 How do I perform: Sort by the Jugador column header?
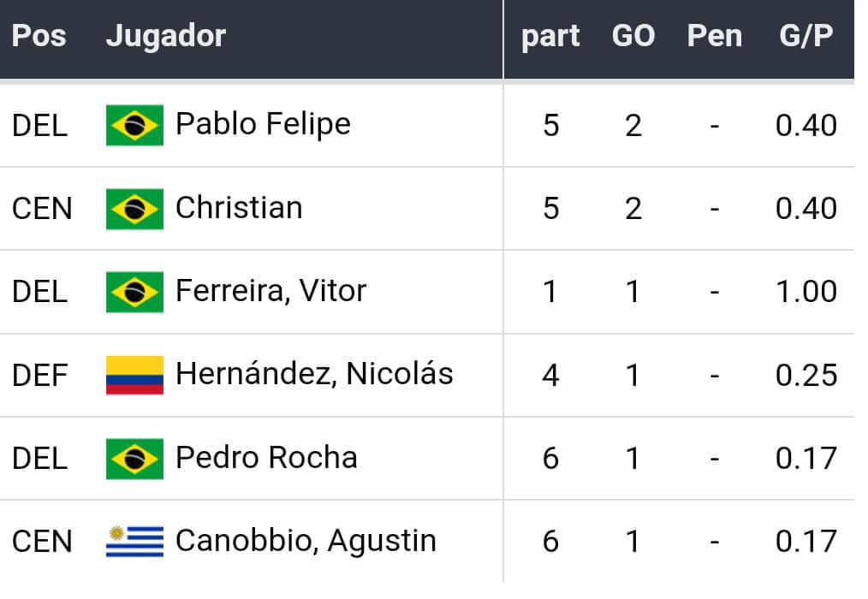pyautogui.click(x=165, y=36)
